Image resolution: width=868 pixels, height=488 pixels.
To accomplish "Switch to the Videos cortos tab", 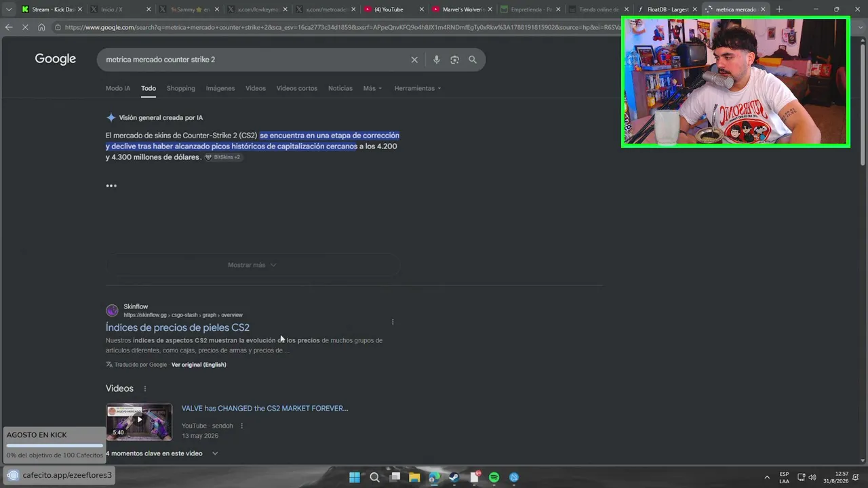I will coord(297,88).
